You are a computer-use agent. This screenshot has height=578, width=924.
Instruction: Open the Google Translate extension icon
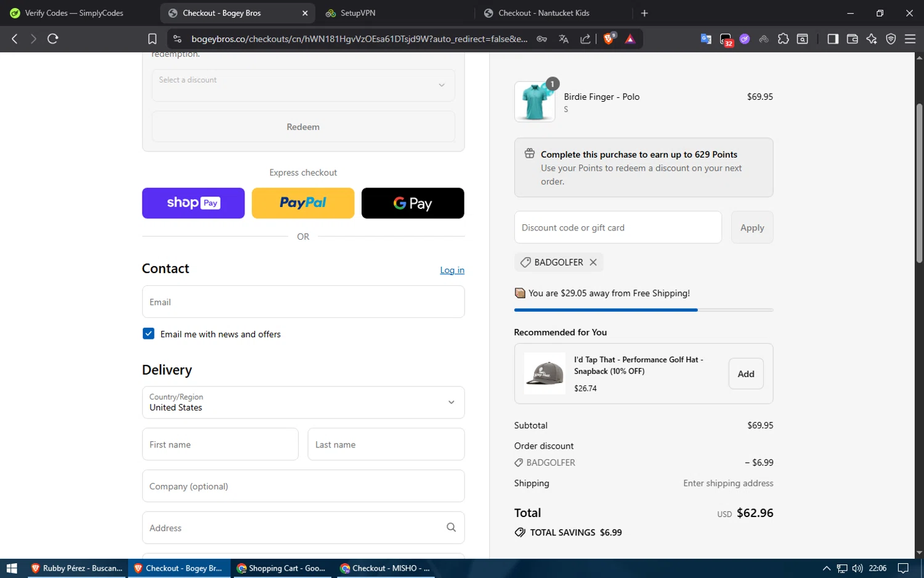706,39
